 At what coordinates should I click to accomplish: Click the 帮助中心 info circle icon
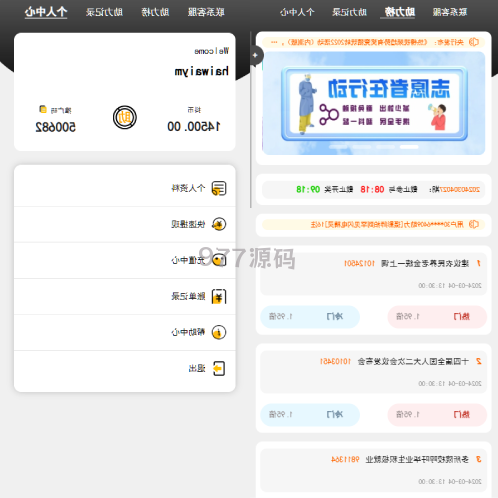click(x=219, y=332)
